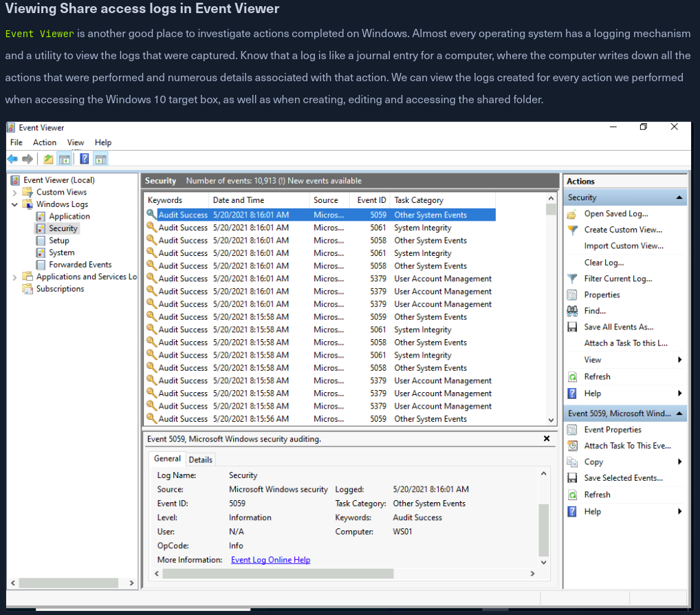Click the blue Back arrow in toolbar
Image resolution: width=700 pixels, height=615 pixels.
click(12, 159)
